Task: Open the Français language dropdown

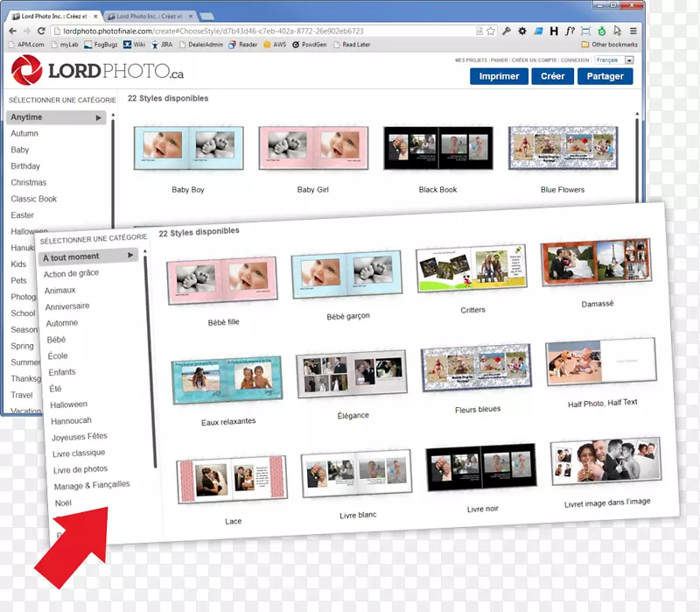Action: 614,60
